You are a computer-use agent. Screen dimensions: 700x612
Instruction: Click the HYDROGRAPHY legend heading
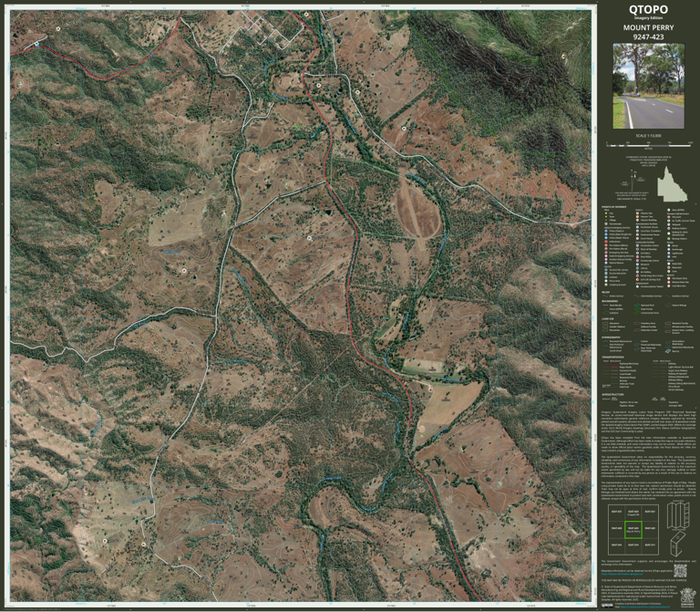pyautogui.click(x=611, y=337)
